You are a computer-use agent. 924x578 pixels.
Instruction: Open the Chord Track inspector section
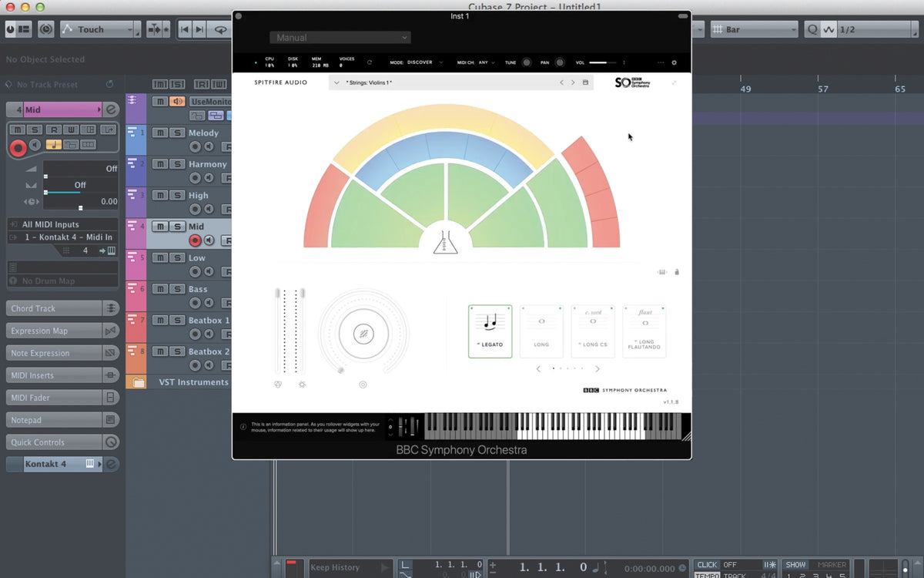tap(54, 308)
